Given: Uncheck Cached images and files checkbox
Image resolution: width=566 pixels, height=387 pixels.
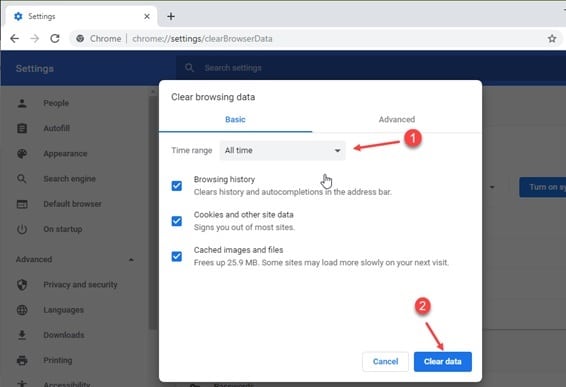Looking at the screenshot, I should point(177,256).
